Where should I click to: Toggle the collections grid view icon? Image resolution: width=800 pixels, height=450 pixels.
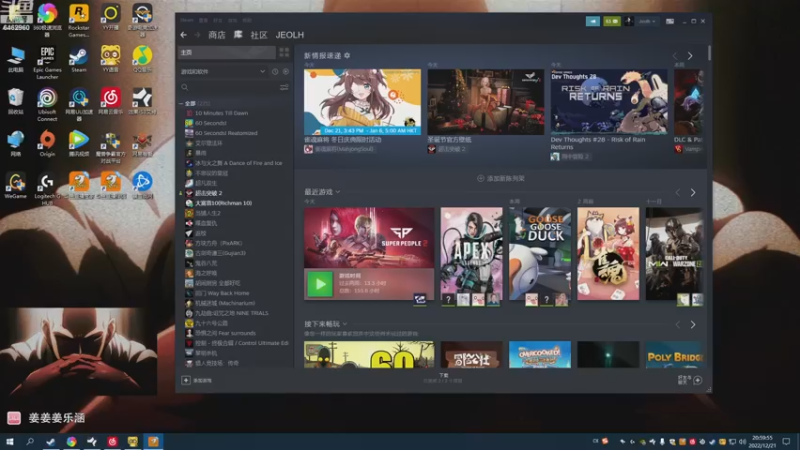[x=284, y=52]
